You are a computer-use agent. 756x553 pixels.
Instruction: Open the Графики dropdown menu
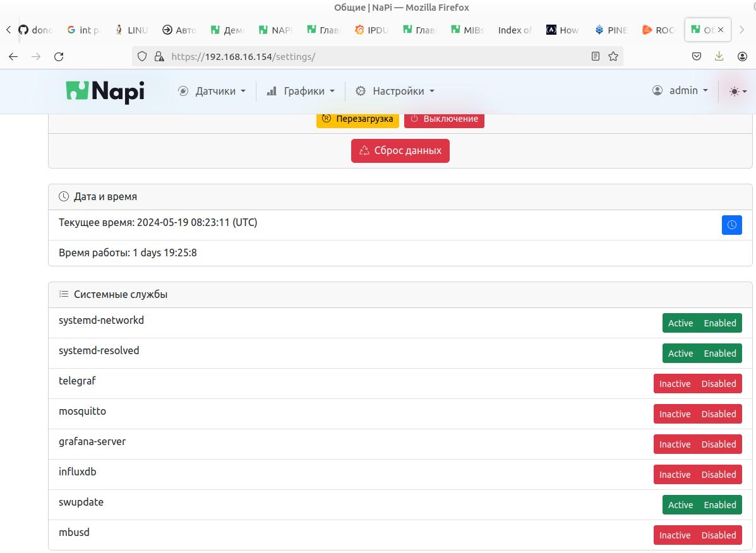(x=301, y=91)
